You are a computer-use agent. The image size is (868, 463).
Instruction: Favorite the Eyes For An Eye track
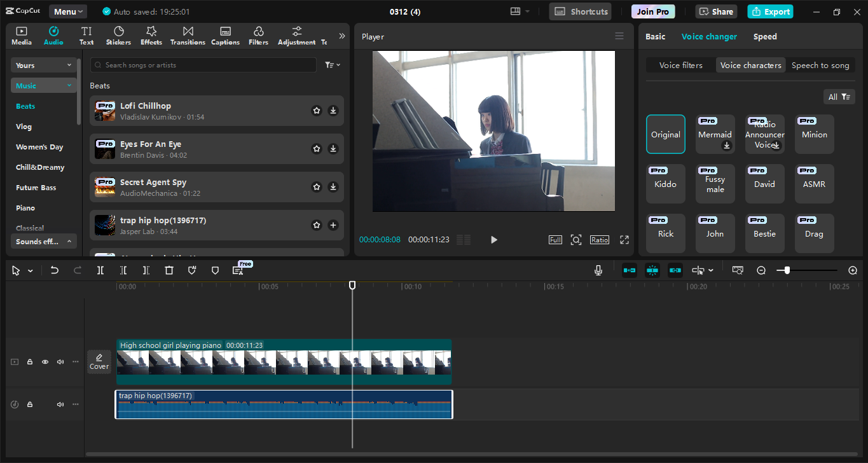pos(317,149)
